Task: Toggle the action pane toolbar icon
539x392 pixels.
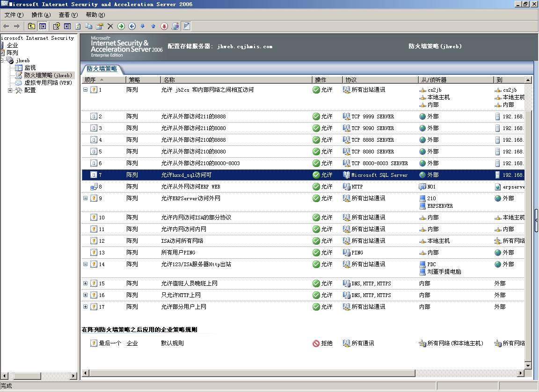Action: [x=67, y=26]
